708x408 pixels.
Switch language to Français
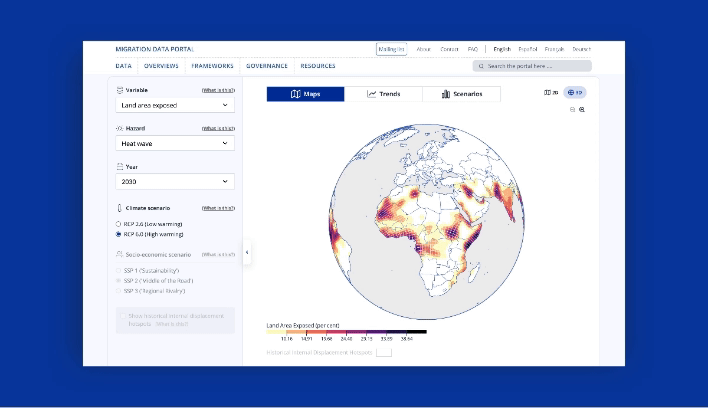554,49
